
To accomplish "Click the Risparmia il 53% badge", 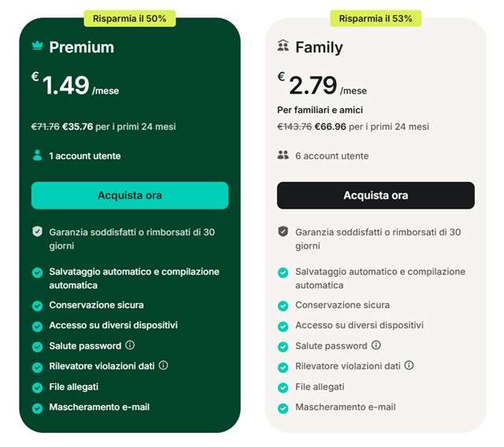I will pos(376,18).
